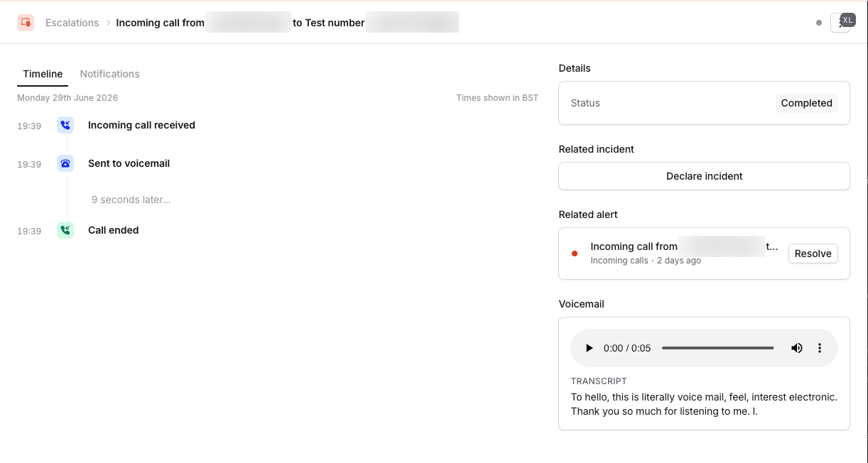Image resolution: width=868 pixels, height=463 pixels.
Task: Click the Sent to voicemail icon
Action: [65, 163]
